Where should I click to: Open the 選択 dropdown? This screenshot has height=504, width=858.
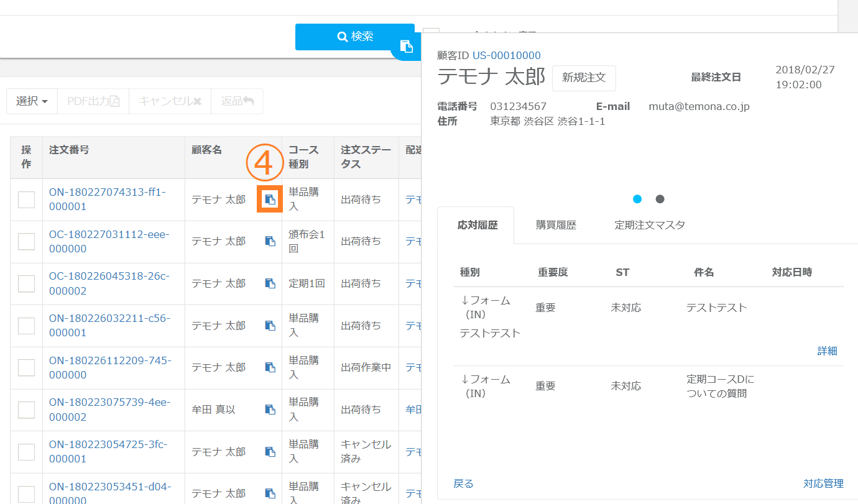click(31, 101)
